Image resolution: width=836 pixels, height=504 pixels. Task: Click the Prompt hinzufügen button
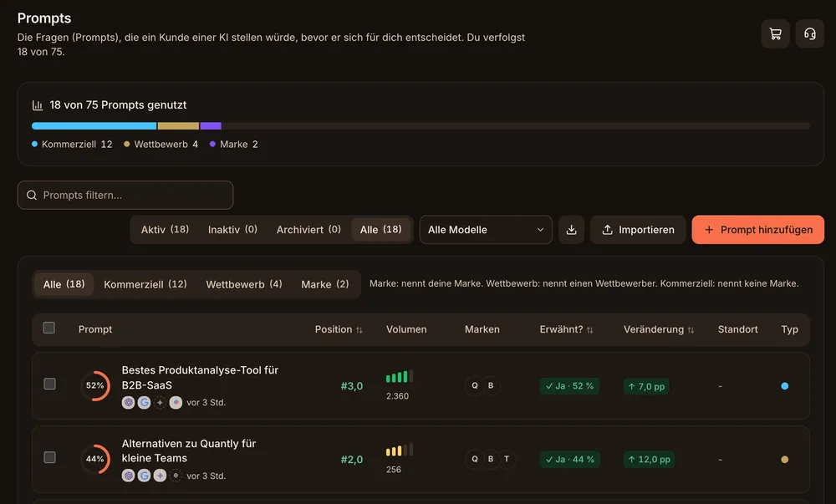pyautogui.click(x=757, y=230)
